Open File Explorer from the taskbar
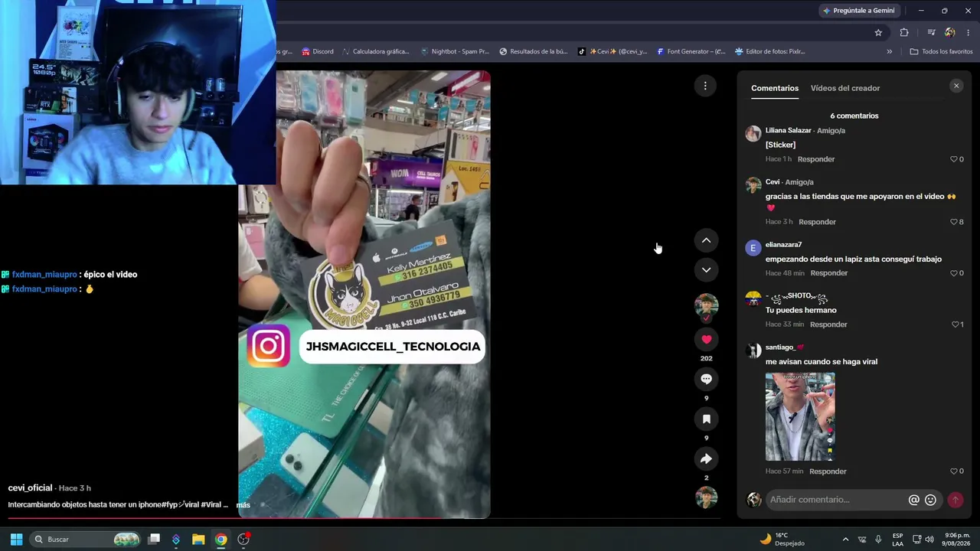 198,540
